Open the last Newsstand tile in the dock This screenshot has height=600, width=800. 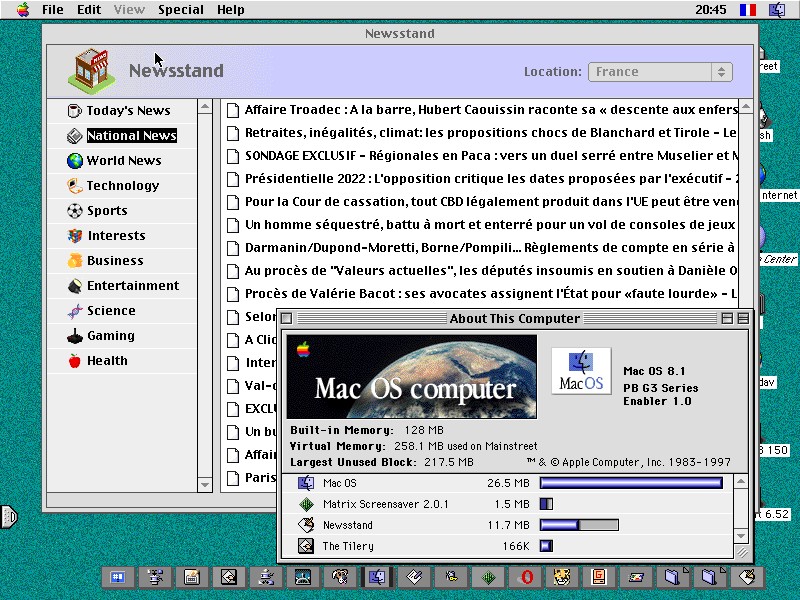[747, 577]
